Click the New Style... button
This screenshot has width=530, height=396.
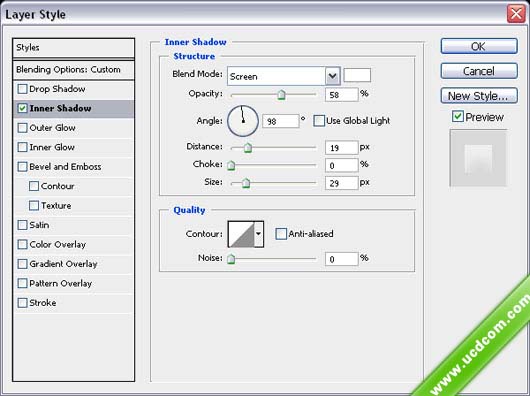[x=479, y=96]
